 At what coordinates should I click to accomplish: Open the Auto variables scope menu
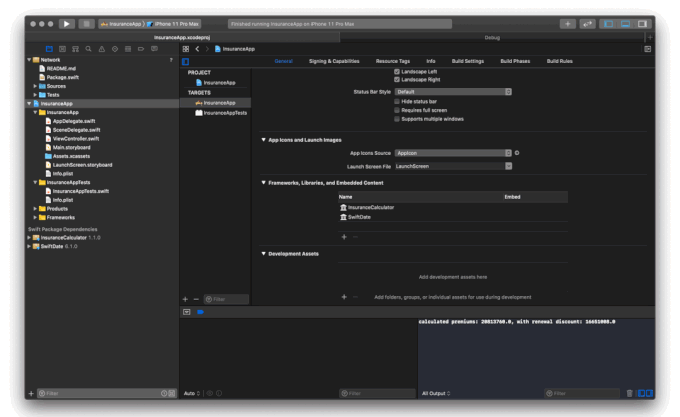coord(192,393)
